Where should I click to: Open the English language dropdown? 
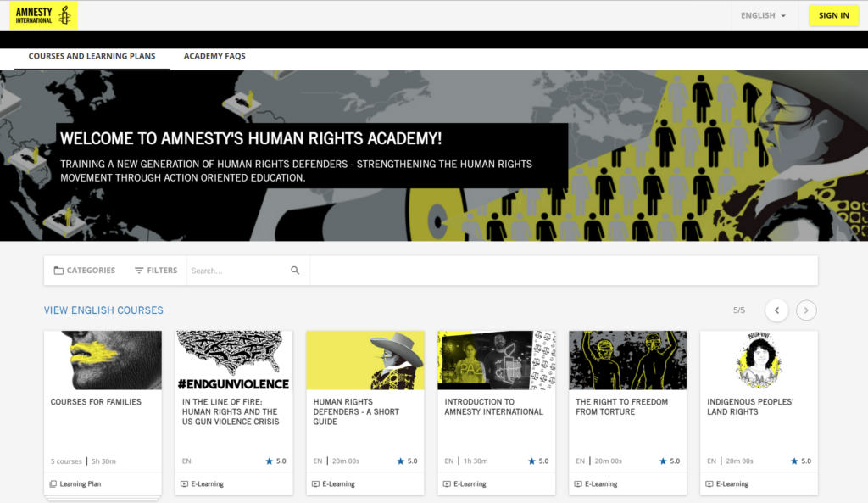pyautogui.click(x=763, y=15)
